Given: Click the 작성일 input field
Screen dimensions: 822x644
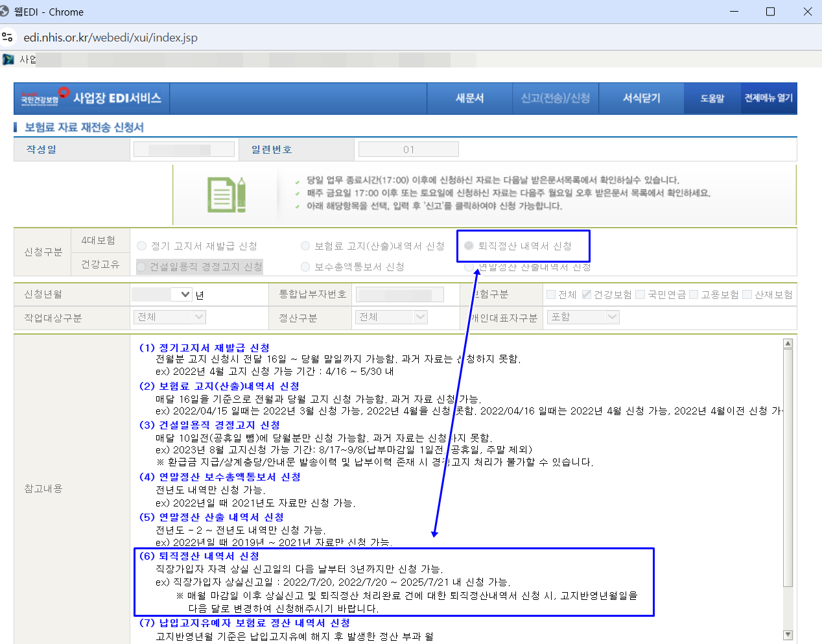Looking at the screenshot, I should tap(184, 150).
